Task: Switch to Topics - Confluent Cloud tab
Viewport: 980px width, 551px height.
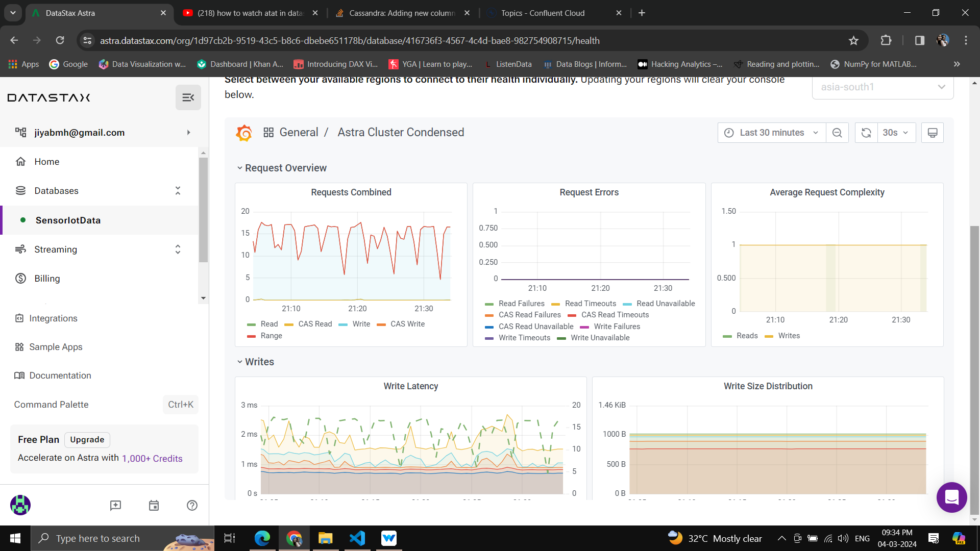Action: click(x=543, y=13)
